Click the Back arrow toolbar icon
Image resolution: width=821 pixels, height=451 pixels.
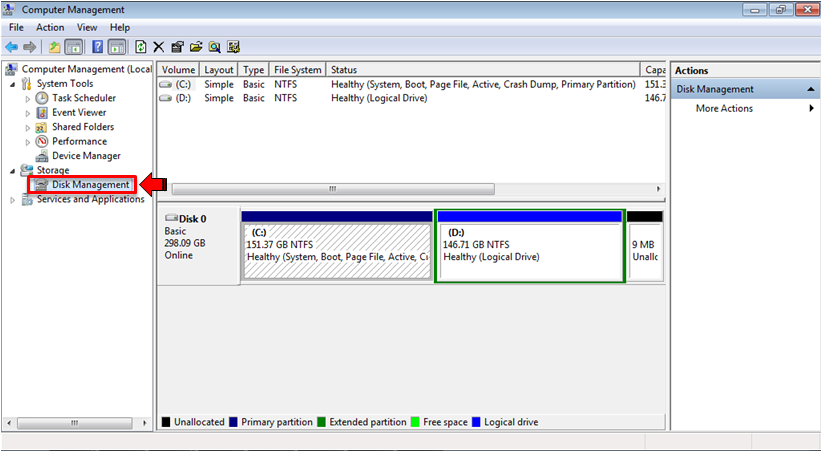[x=11, y=47]
